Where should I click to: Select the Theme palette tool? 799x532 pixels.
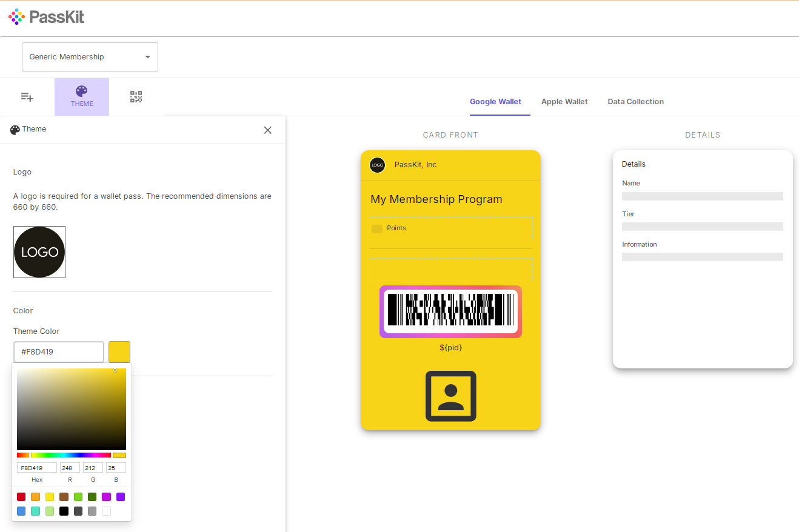click(x=82, y=97)
